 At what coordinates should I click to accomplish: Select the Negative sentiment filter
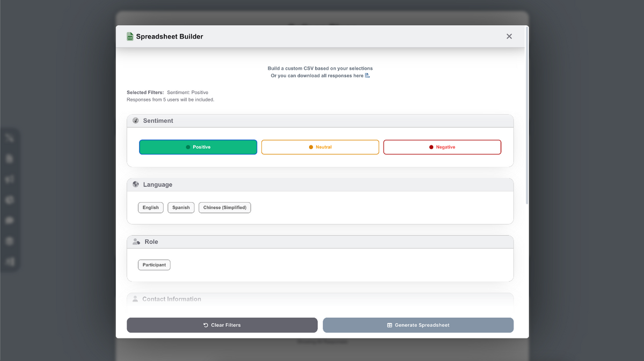(x=442, y=146)
